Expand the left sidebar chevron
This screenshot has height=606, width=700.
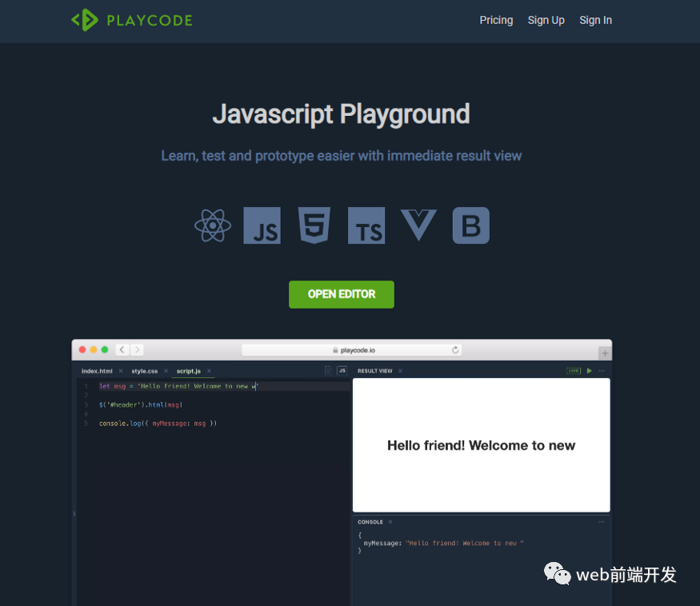74,513
